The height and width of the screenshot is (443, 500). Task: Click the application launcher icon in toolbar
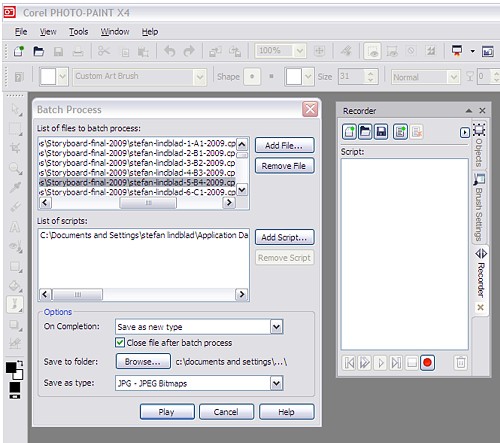click(457, 51)
